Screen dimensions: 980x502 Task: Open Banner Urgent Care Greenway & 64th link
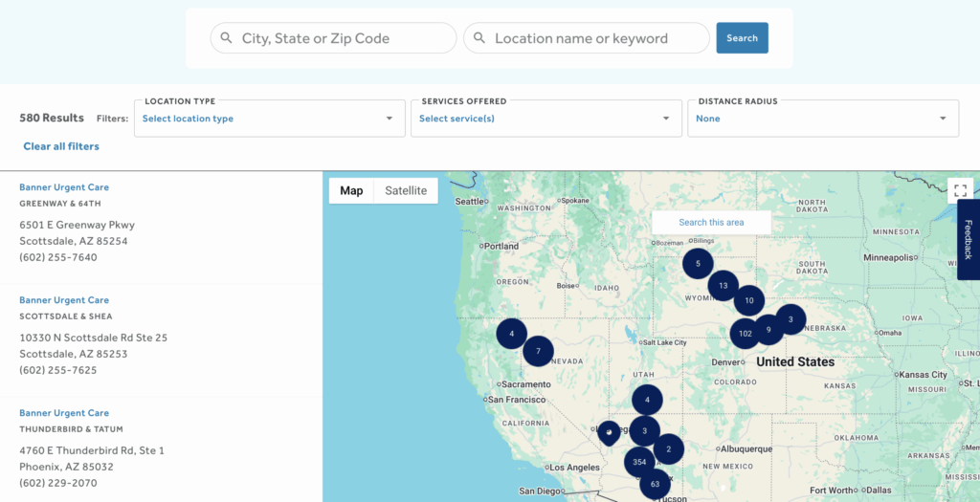pyautogui.click(x=64, y=187)
